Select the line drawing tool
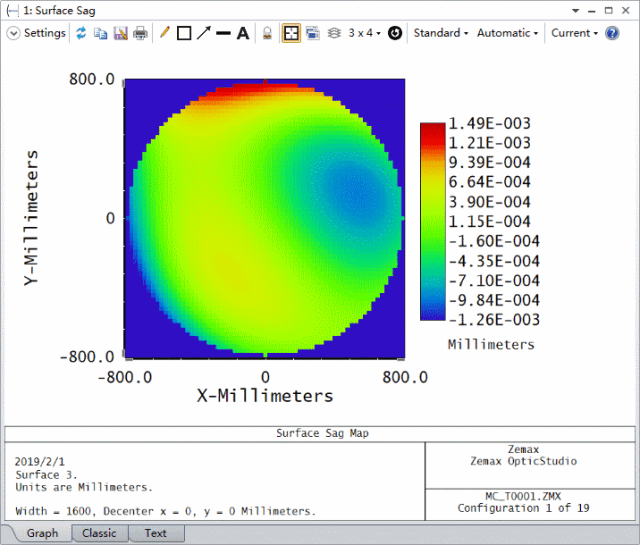 (x=223, y=33)
